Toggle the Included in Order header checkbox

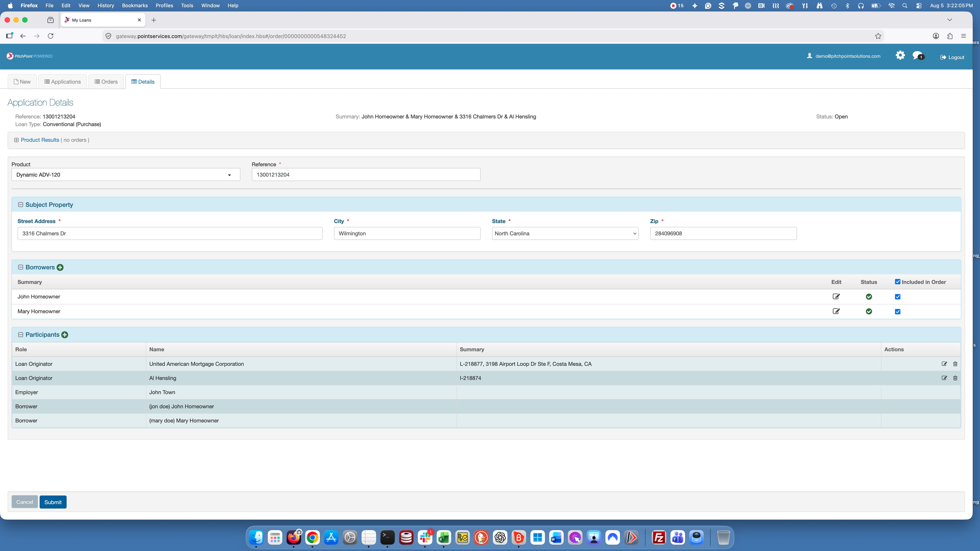click(898, 282)
